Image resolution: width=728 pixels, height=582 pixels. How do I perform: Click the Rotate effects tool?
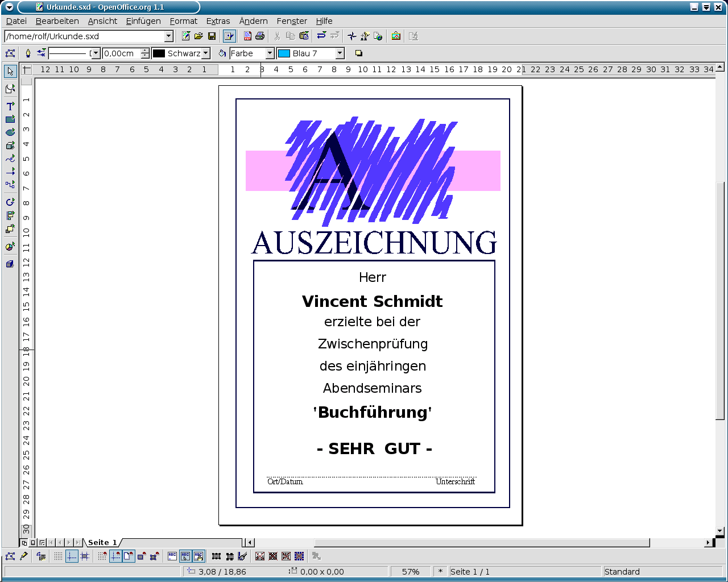point(10,202)
